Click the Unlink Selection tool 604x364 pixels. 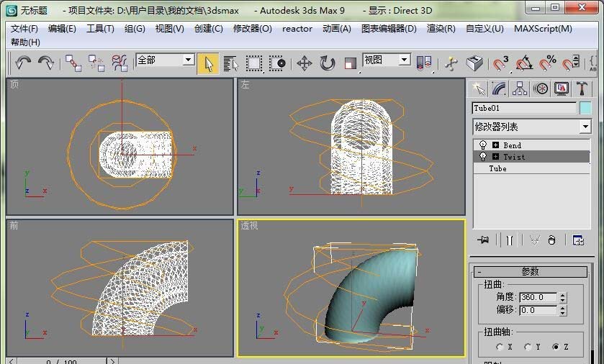tap(96, 63)
